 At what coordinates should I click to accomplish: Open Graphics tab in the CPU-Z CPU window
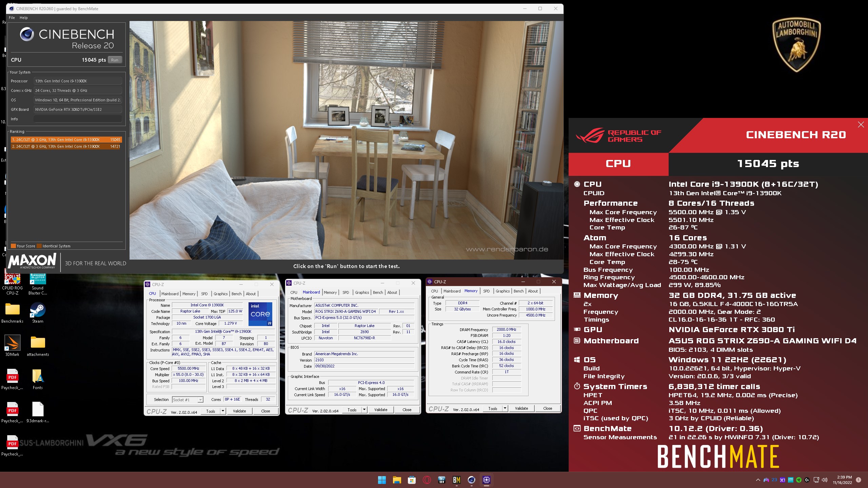(x=221, y=294)
